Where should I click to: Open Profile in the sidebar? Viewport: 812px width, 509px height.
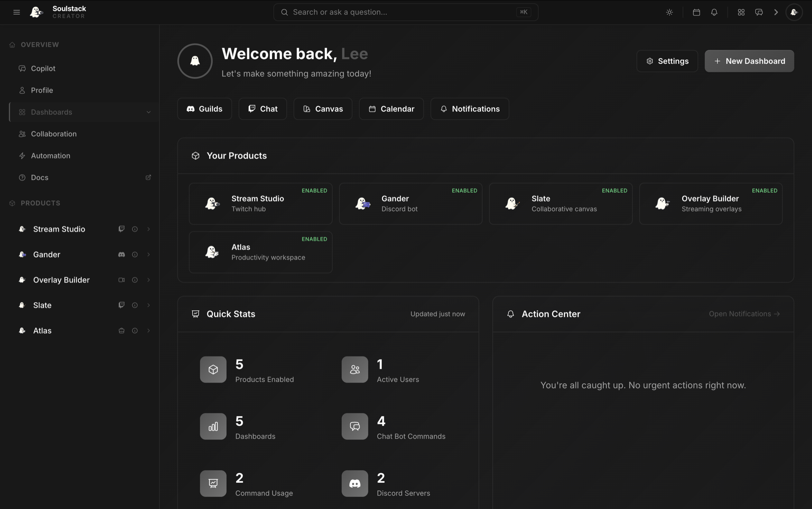(x=84, y=90)
